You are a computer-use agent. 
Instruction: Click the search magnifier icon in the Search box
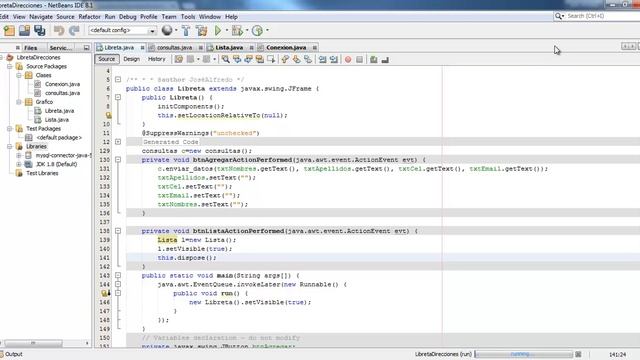pos(559,16)
